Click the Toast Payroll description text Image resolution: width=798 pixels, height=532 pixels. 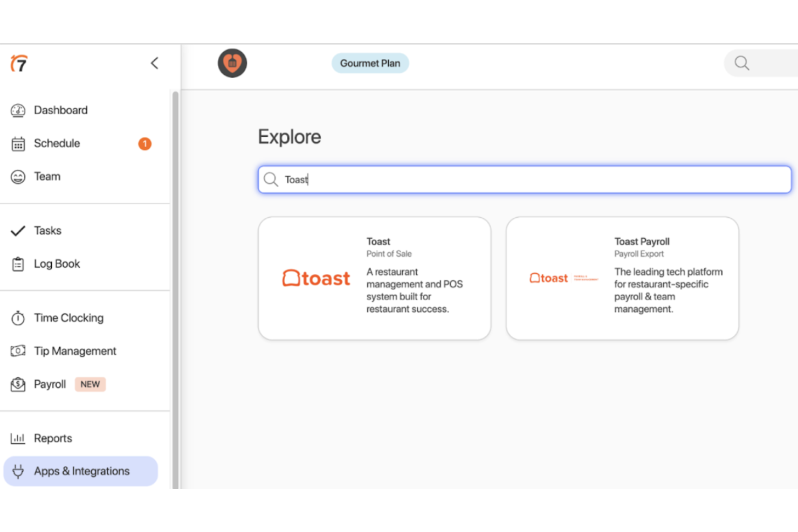[669, 291]
